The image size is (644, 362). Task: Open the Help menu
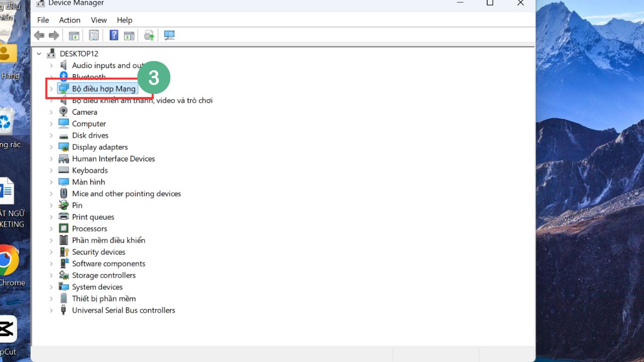pyautogui.click(x=125, y=20)
